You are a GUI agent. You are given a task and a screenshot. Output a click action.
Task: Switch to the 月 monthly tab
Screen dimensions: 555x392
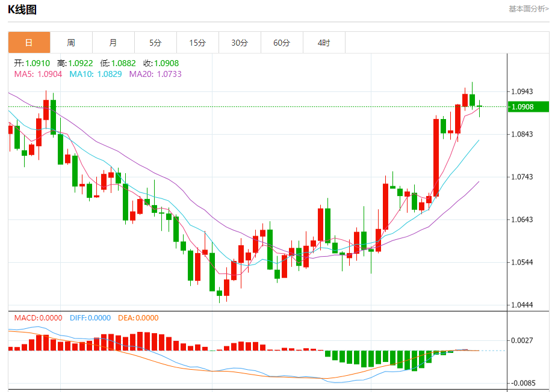click(x=113, y=43)
